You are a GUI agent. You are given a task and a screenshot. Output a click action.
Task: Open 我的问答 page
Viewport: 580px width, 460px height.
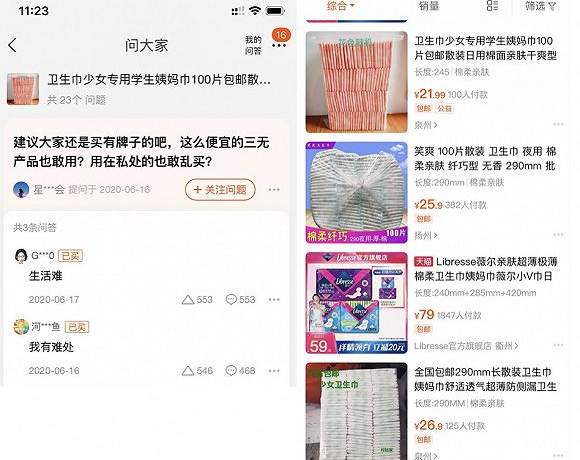pyautogui.click(x=253, y=45)
